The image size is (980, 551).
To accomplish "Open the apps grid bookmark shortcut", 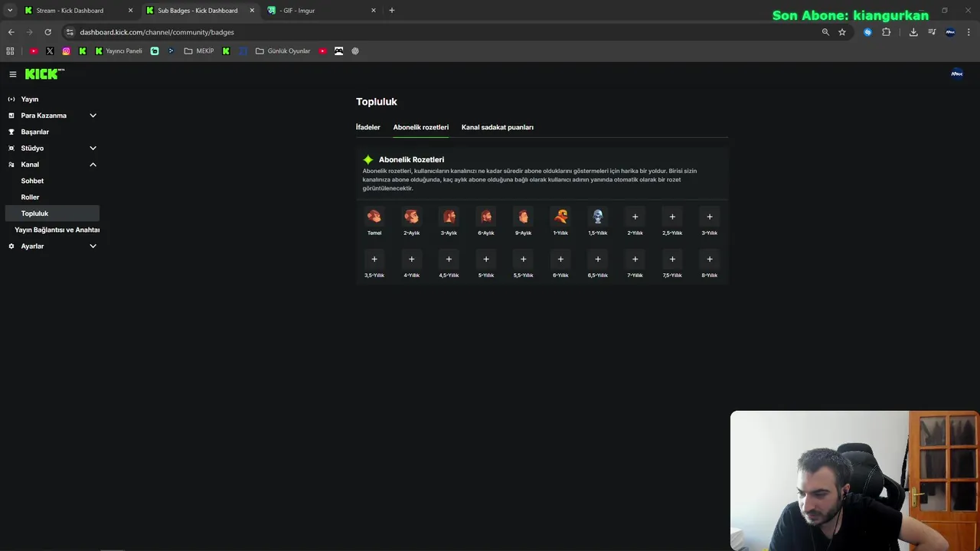I will (10, 51).
